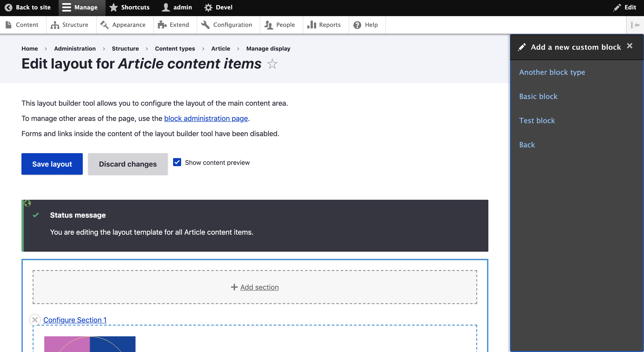Click the Extend puzzle-piece icon
Image resolution: width=644 pixels, height=352 pixels.
coord(161,25)
